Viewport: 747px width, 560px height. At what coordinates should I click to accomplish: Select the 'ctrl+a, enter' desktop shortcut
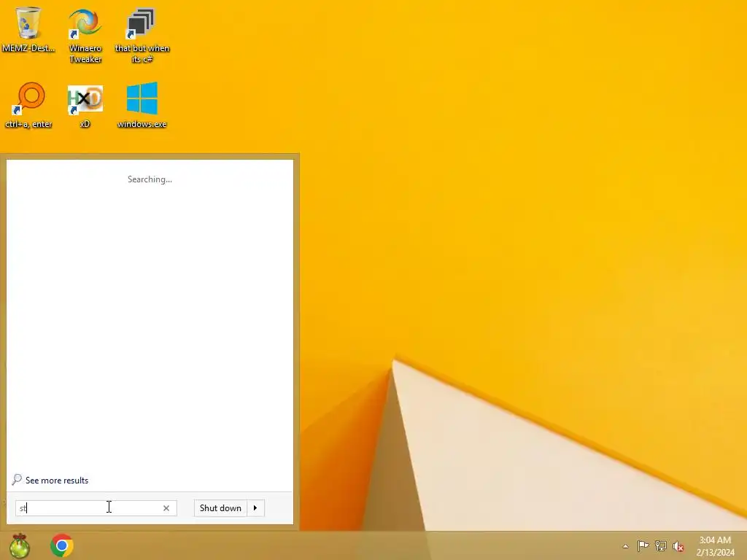pos(28,105)
